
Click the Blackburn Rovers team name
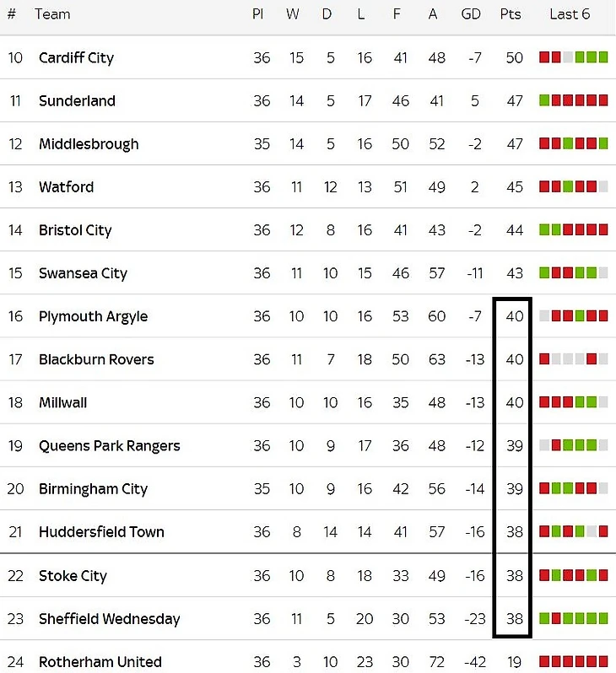pos(96,359)
